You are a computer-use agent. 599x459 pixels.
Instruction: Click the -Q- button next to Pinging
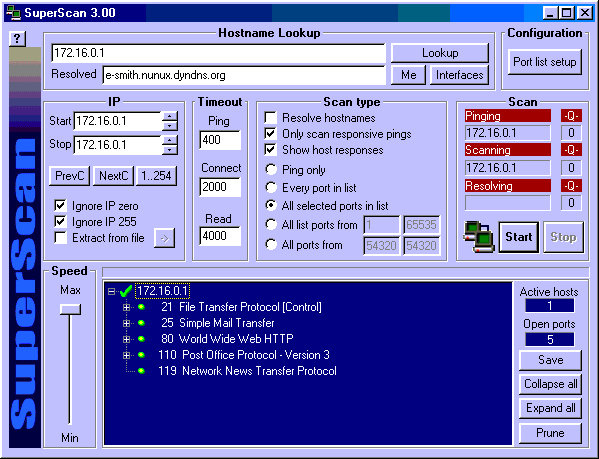point(571,116)
